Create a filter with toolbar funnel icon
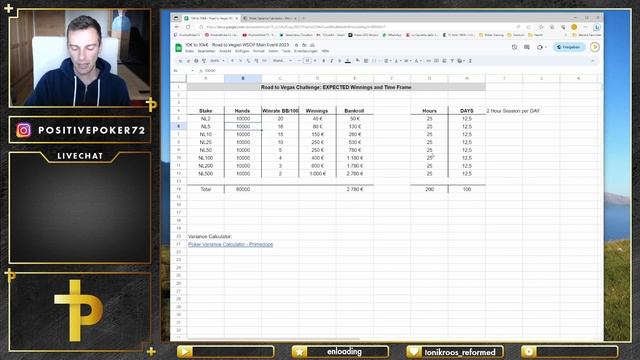The image size is (640, 360). coord(452,61)
